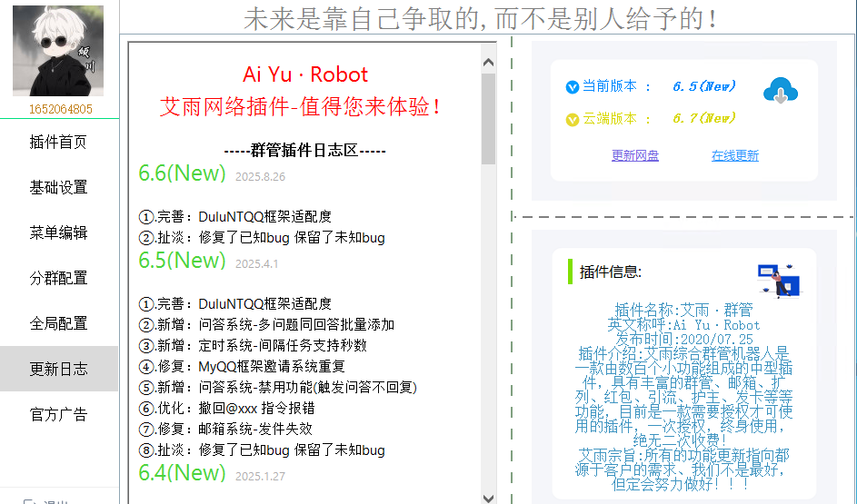Image resolution: width=857 pixels, height=504 pixels.
Task: Select the 菜单编辑 sidebar item
Action: (x=59, y=232)
